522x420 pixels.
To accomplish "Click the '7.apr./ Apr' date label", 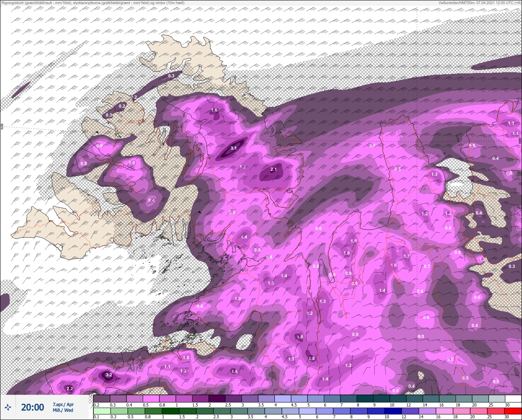I will [63, 405].
